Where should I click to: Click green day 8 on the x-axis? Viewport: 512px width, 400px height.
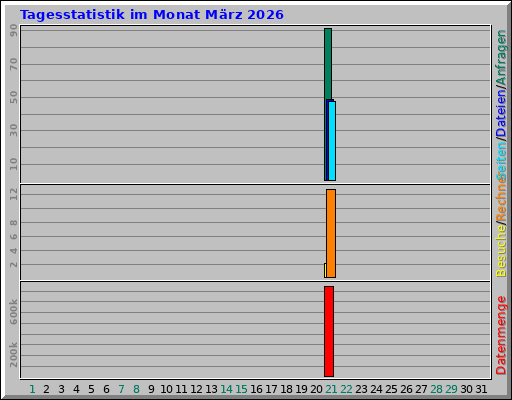pyautogui.click(x=136, y=389)
